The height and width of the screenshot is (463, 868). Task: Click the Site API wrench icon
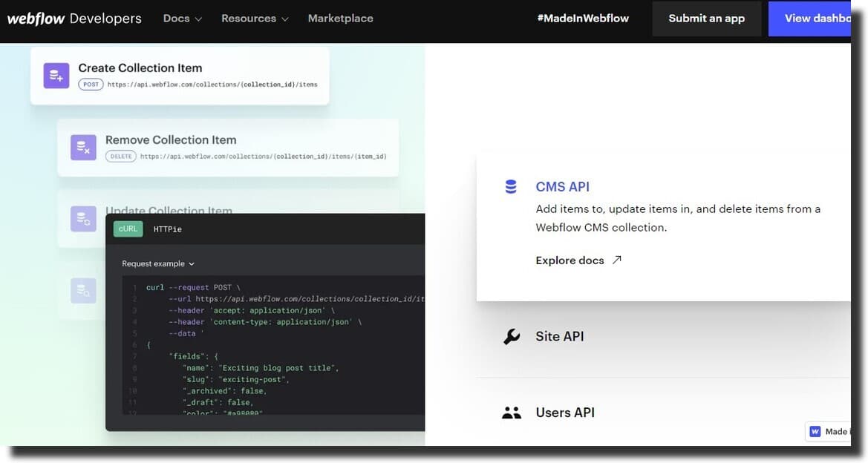[512, 336]
